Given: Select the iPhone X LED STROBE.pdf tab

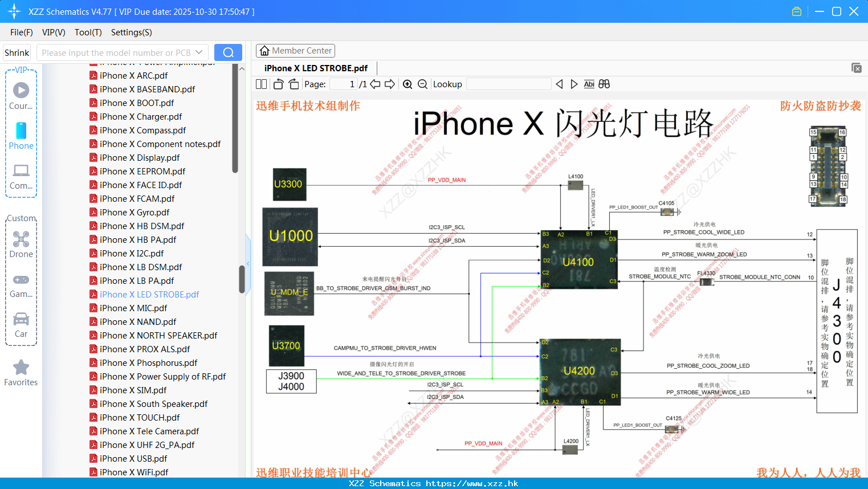Looking at the screenshot, I should point(316,68).
